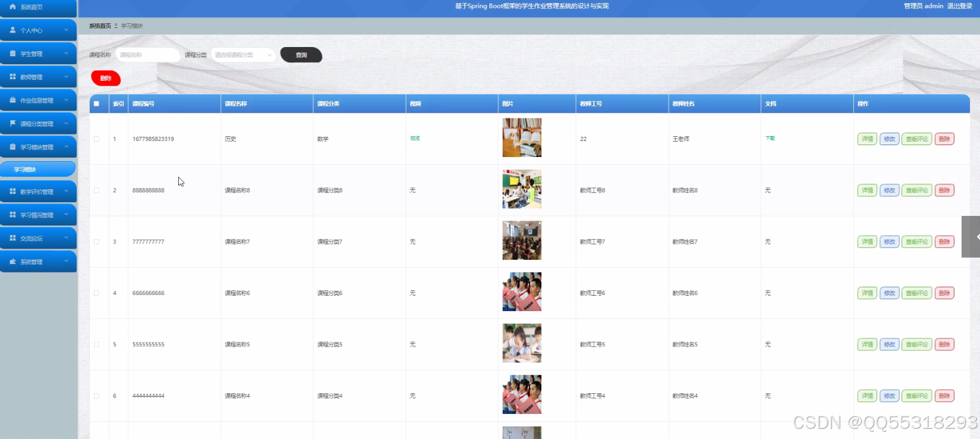Toggle the select-all checkbox in table header

pos(96,104)
